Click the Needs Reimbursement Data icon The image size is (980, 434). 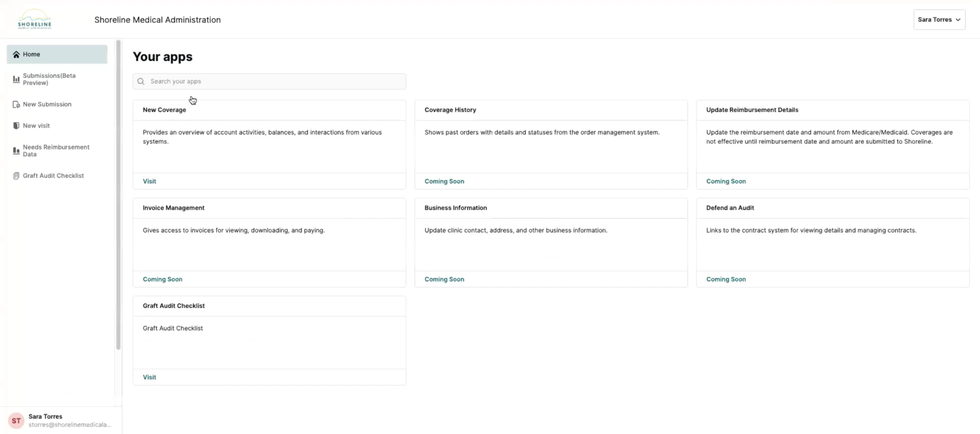[x=16, y=151]
